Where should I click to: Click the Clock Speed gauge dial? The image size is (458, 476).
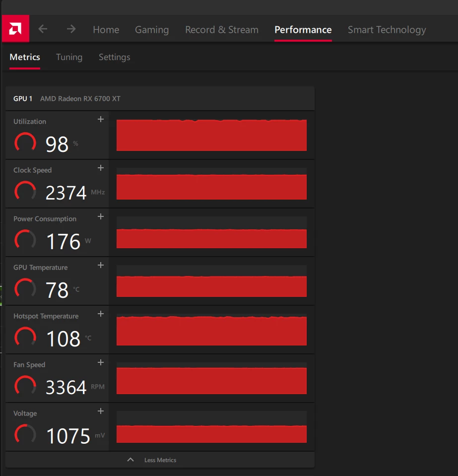(25, 191)
